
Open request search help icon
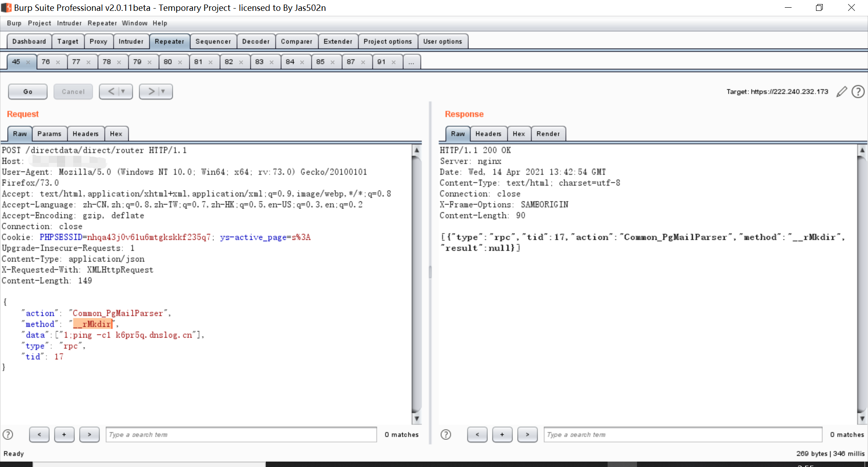click(8, 434)
